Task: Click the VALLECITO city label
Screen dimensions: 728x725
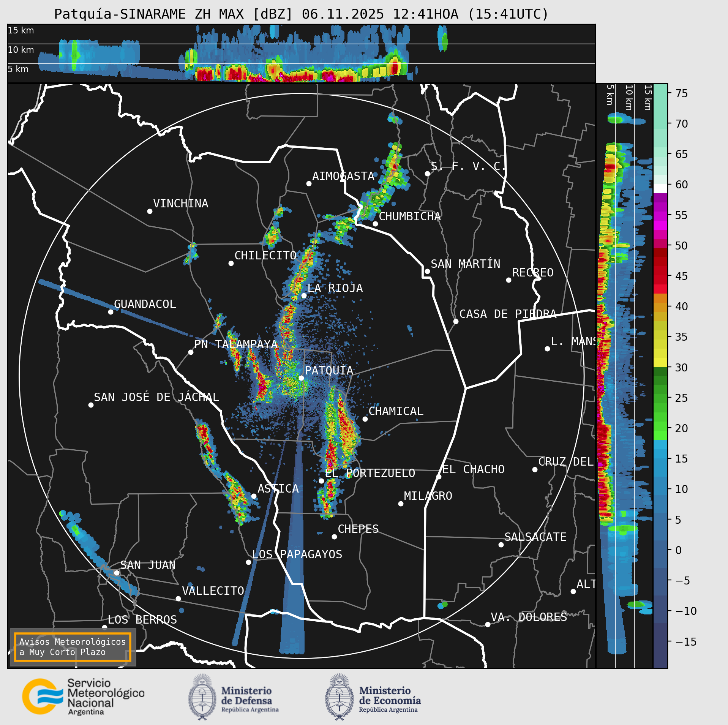Action: [x=213, y=591]
